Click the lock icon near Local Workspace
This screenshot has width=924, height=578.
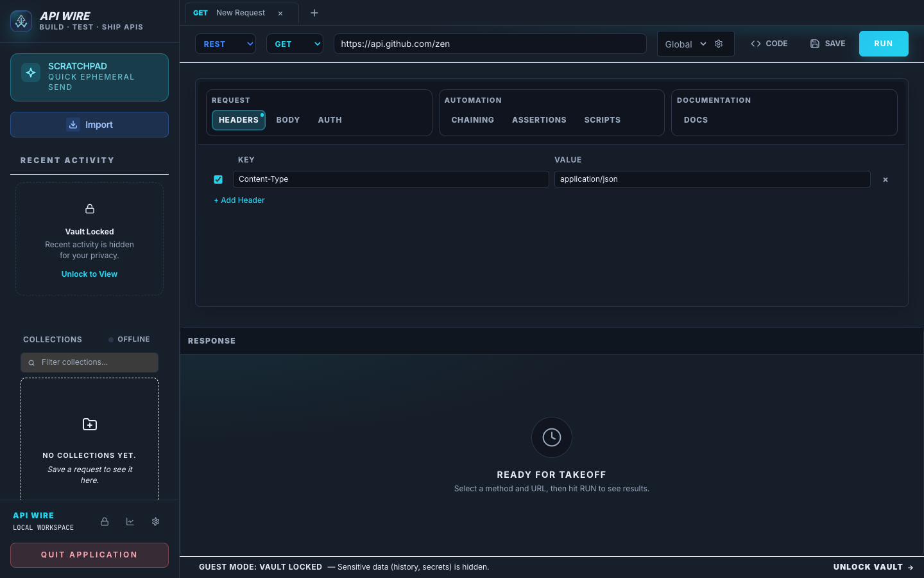(105, 521)
